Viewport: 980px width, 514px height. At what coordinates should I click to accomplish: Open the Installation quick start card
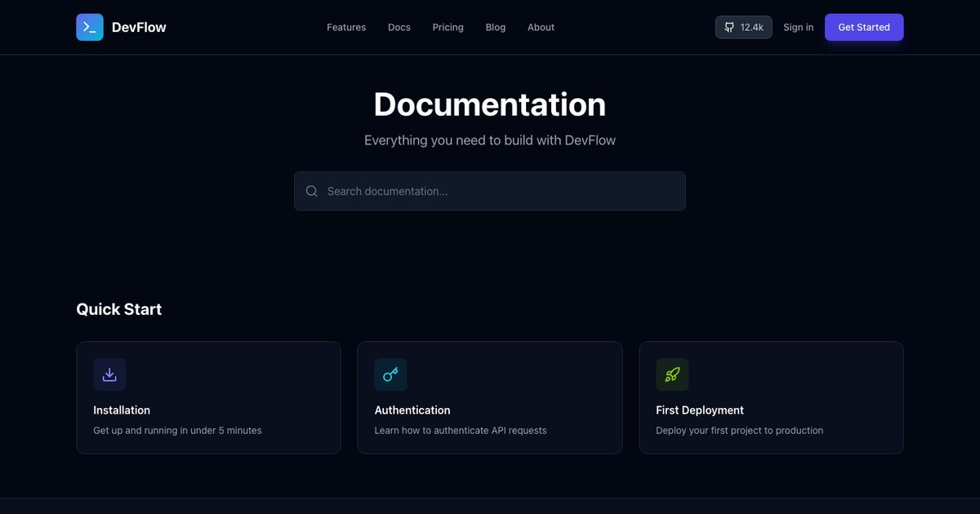pyautogui.click(x=208, y=397)
